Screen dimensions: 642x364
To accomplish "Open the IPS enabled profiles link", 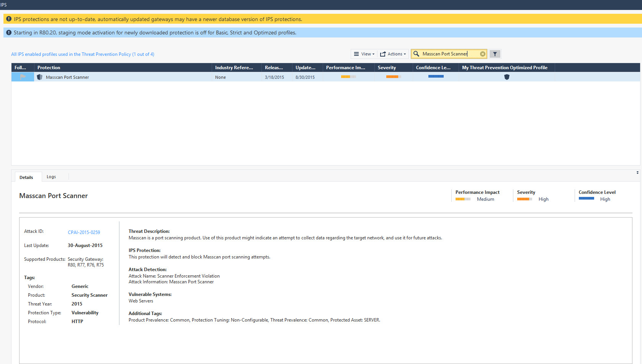I will pos(83,54).
